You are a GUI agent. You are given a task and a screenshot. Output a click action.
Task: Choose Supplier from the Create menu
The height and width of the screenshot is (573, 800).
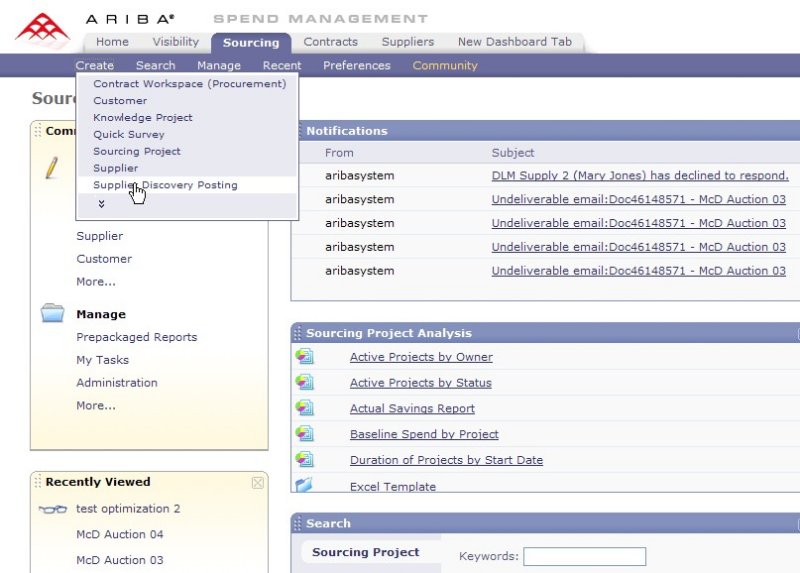(115, 168)
